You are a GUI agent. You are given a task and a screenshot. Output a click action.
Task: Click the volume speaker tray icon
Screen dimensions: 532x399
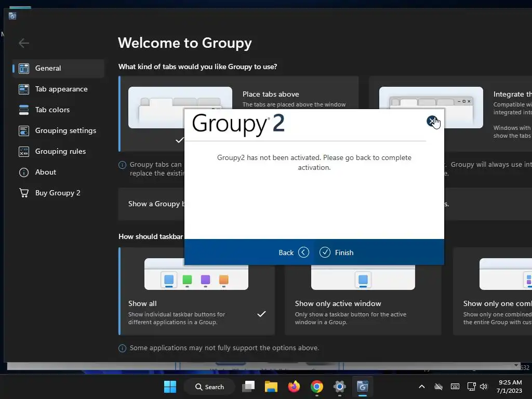(484, 387)
